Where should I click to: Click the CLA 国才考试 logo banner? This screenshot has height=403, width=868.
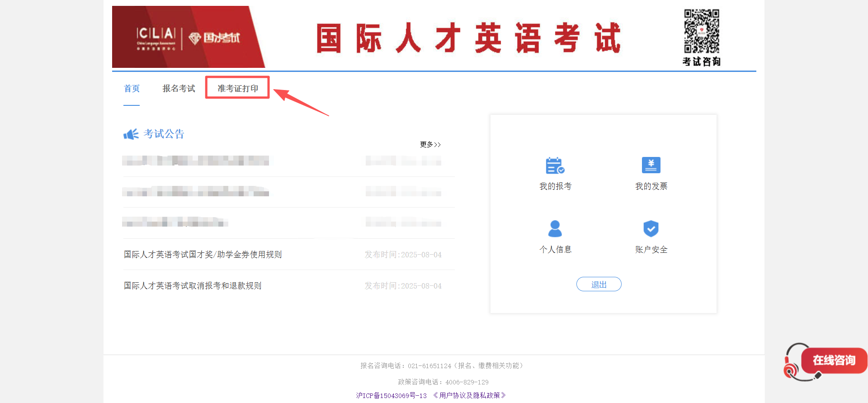point(189,37)
